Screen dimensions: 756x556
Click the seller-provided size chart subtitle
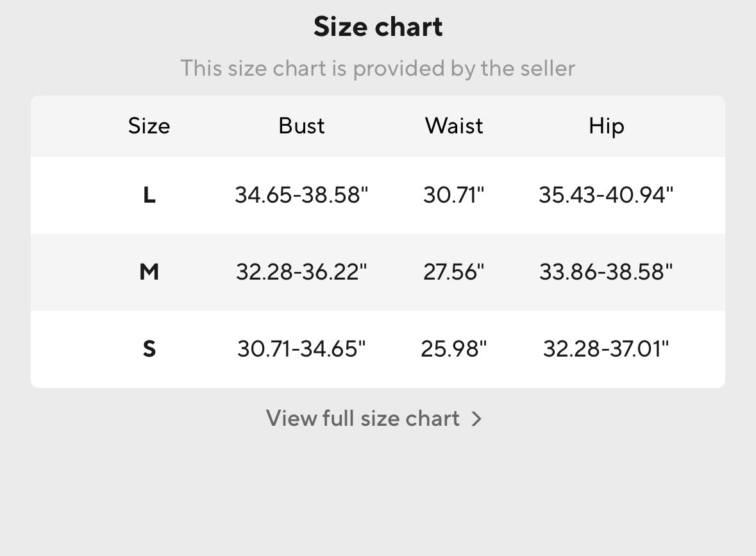tap(378, 68)
